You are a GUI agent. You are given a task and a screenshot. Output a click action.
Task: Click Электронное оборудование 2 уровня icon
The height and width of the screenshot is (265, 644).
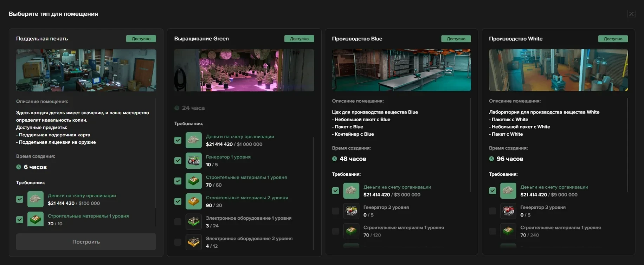coord(193,242)
